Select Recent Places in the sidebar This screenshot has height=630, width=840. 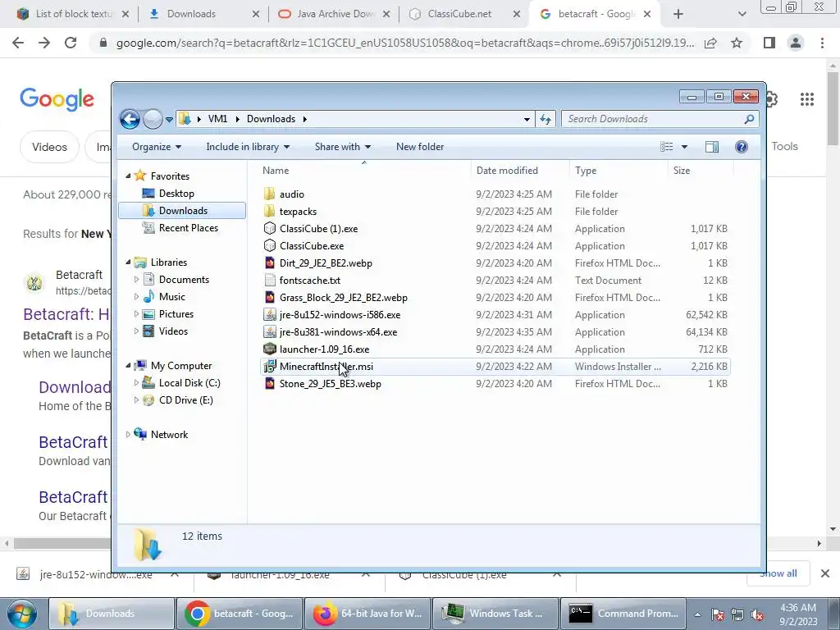pos(188,228)
